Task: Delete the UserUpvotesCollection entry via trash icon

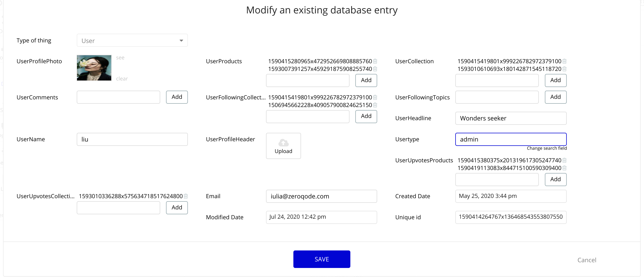Action: (x=186, y=196)
